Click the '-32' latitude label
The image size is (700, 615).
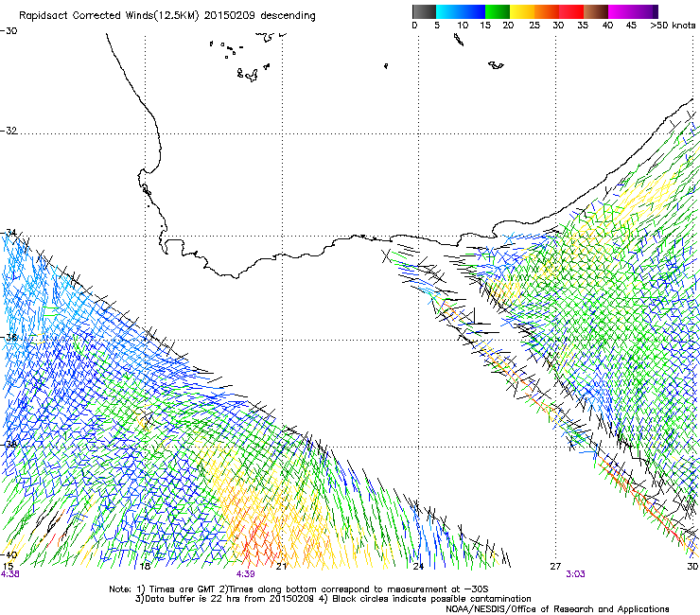coord(9,131)
